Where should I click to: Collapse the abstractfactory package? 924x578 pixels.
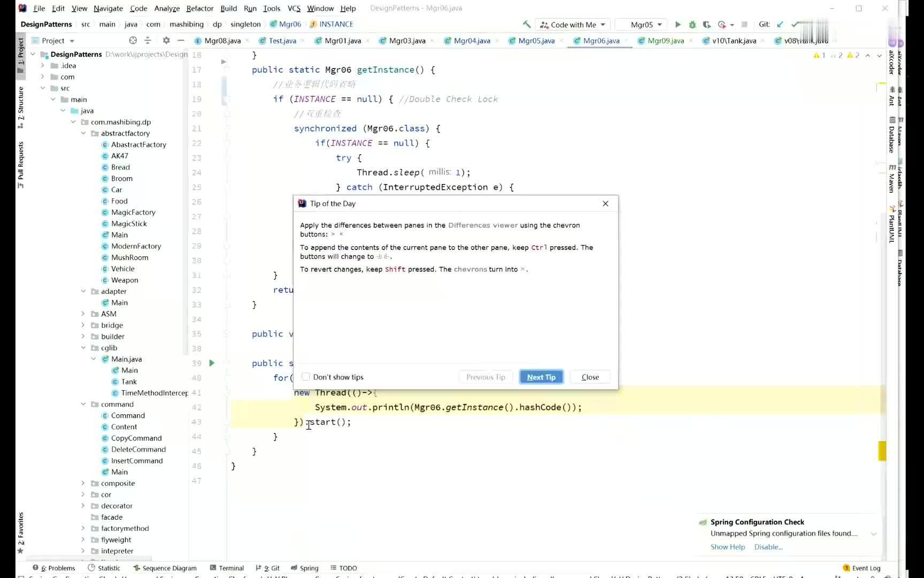[83, 133]
